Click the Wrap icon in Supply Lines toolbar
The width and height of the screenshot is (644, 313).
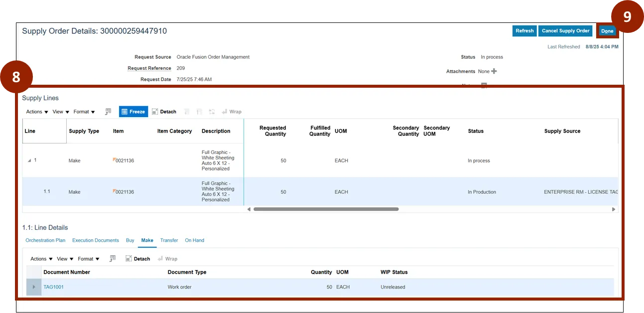click(232, 112)
